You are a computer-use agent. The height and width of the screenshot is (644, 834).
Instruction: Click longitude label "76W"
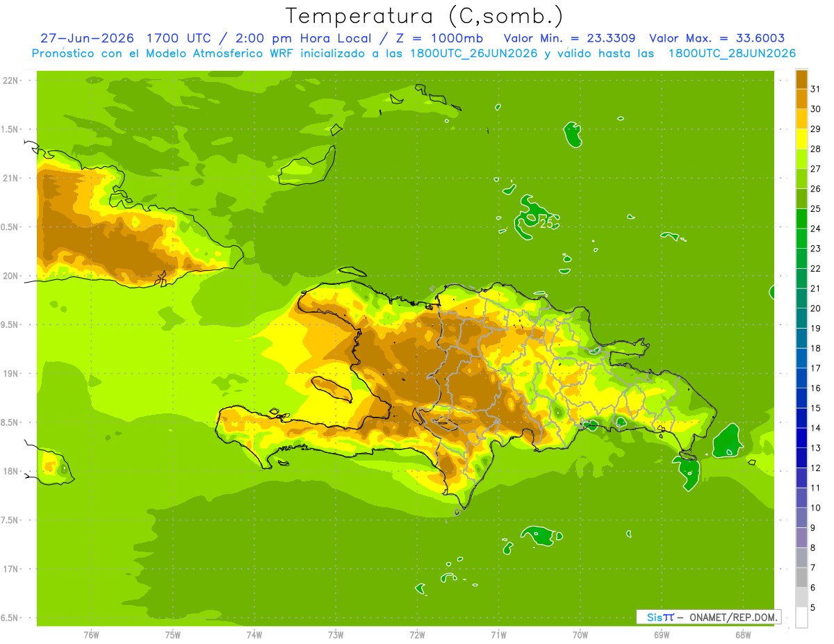coord(91,635)
